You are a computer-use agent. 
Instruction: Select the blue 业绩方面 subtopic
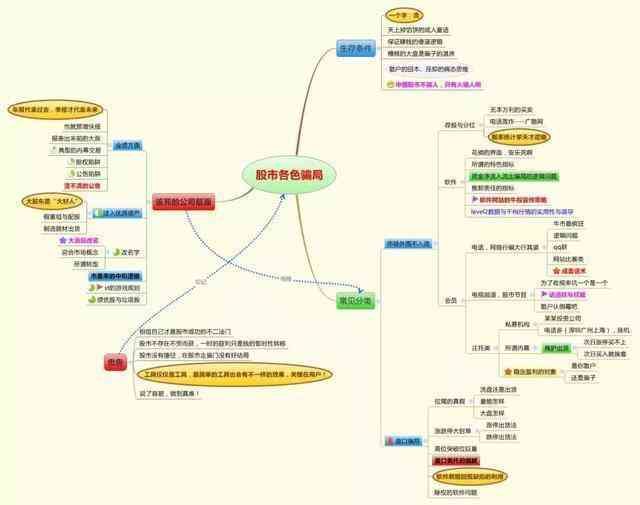(x=127, y=145)
